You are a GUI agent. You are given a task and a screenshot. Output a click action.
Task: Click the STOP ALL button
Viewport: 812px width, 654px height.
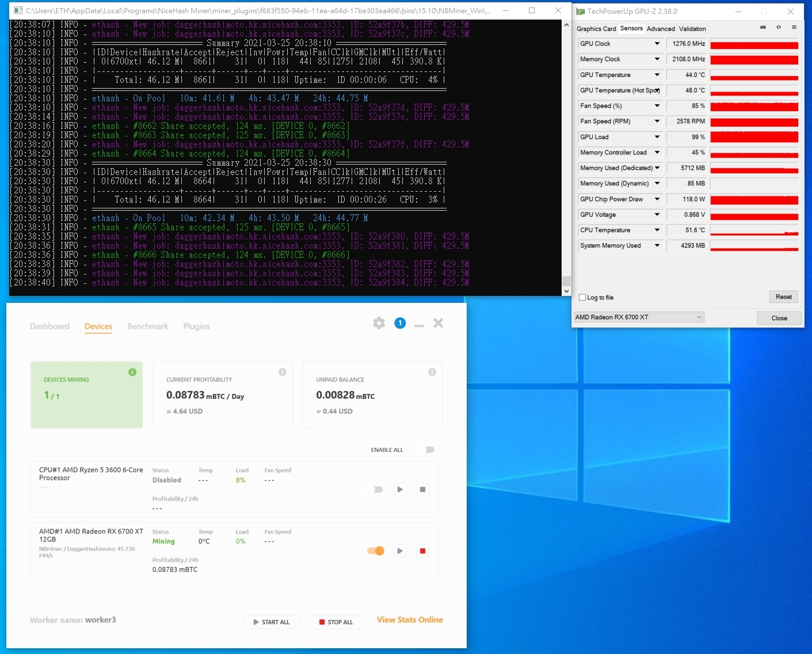coord(336,622)
